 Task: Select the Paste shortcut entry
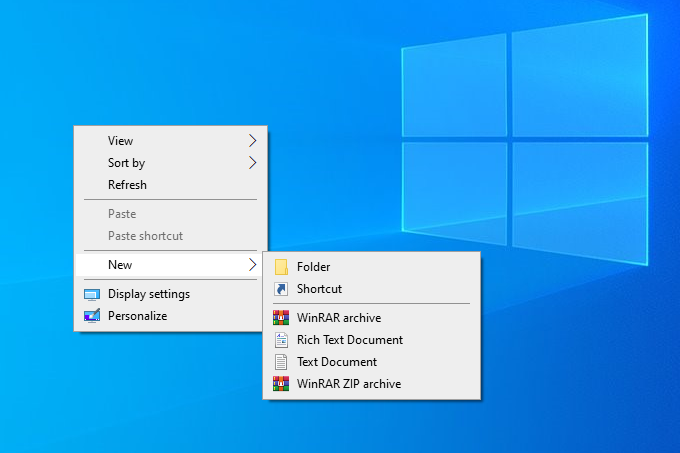(170, 236)
